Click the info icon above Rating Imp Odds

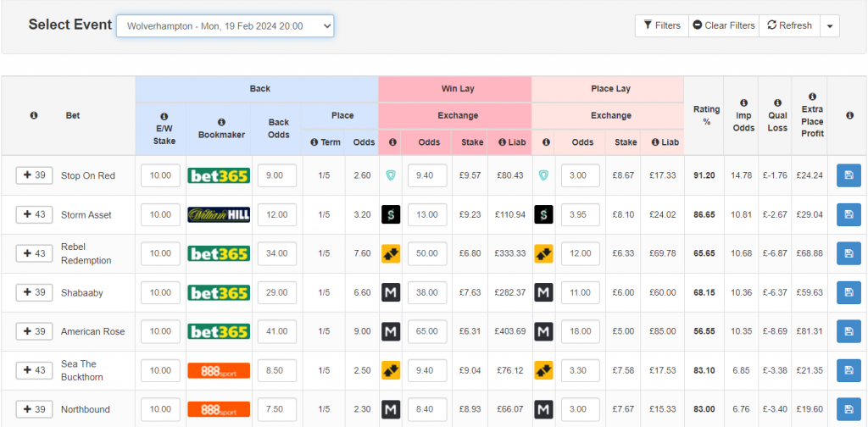coord(743,103)
